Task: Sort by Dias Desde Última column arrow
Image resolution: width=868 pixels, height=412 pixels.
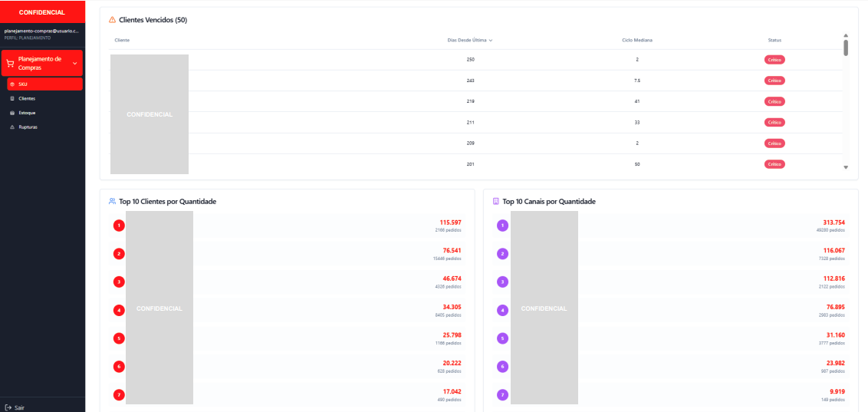Action: click(x=491, y=40)
